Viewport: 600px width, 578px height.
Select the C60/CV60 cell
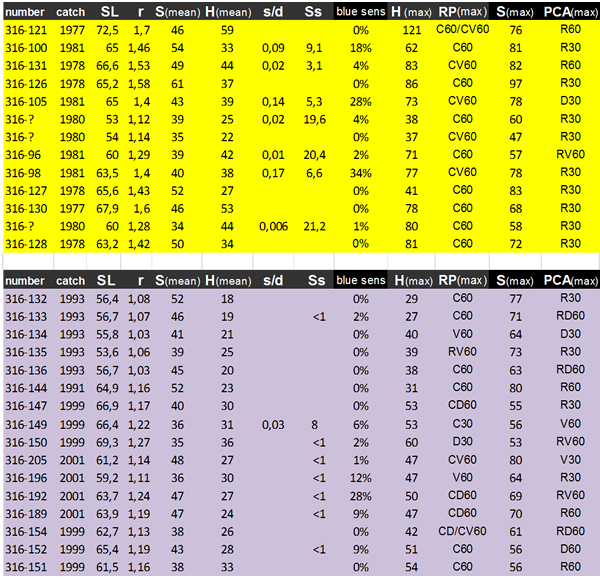tap(462, 31)
